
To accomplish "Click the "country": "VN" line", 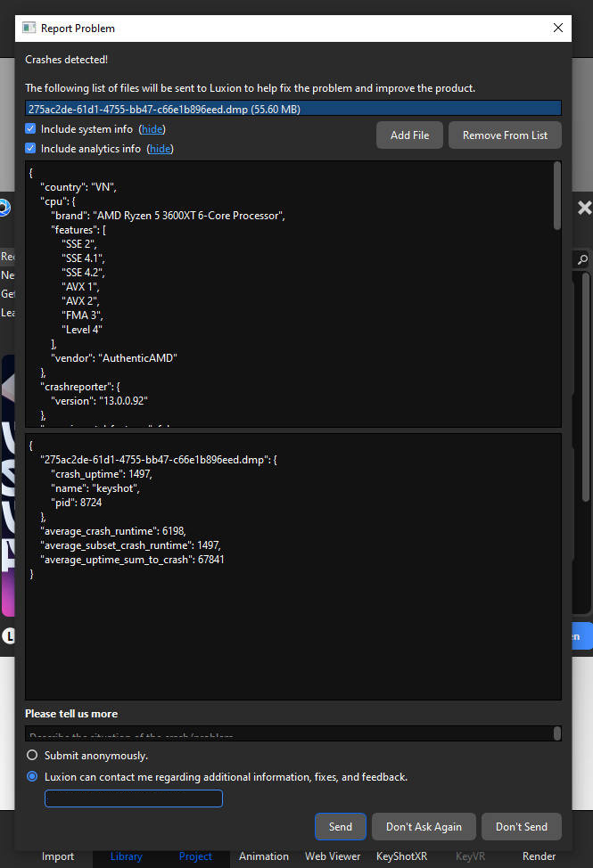I will 78,186.
